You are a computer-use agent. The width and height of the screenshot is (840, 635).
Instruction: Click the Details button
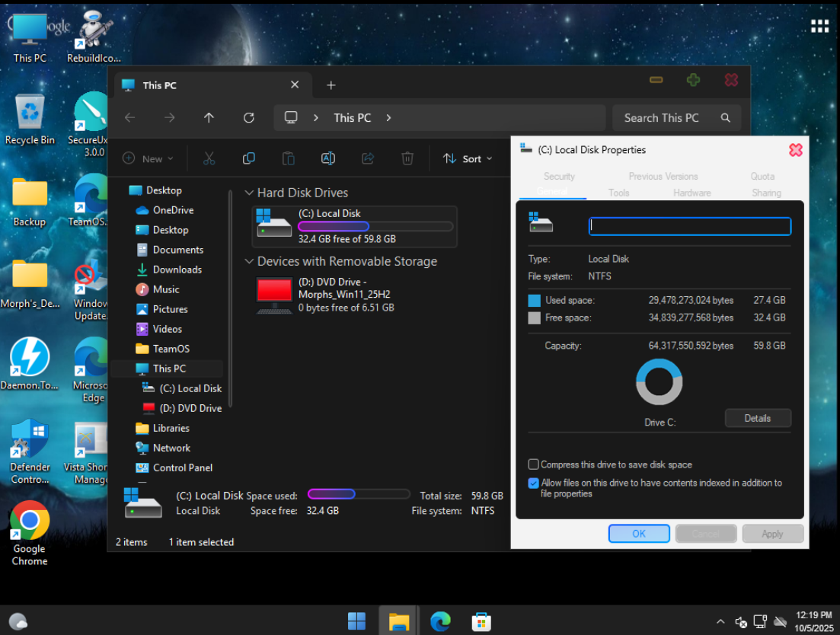point(757,418)
